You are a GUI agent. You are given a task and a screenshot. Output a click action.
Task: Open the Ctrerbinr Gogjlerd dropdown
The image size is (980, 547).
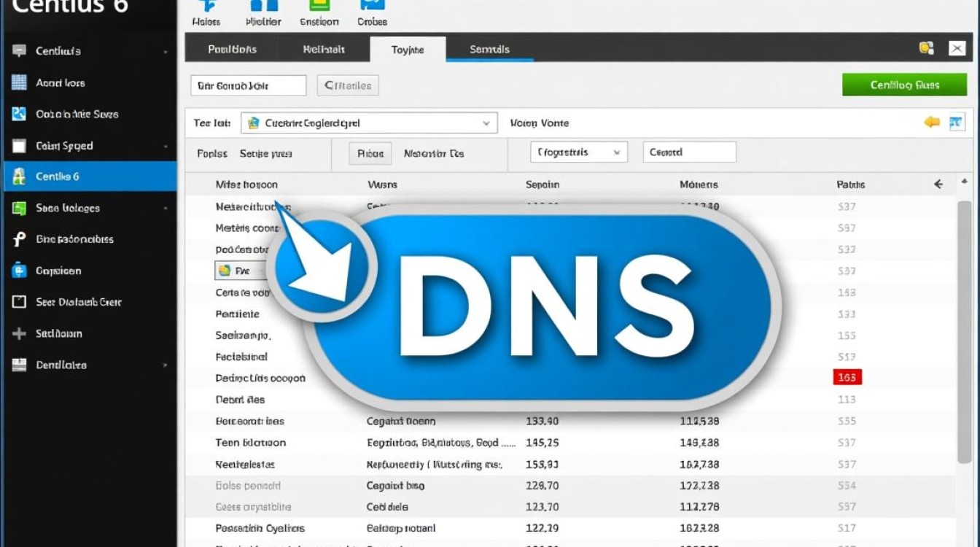(x=369, y=123)
